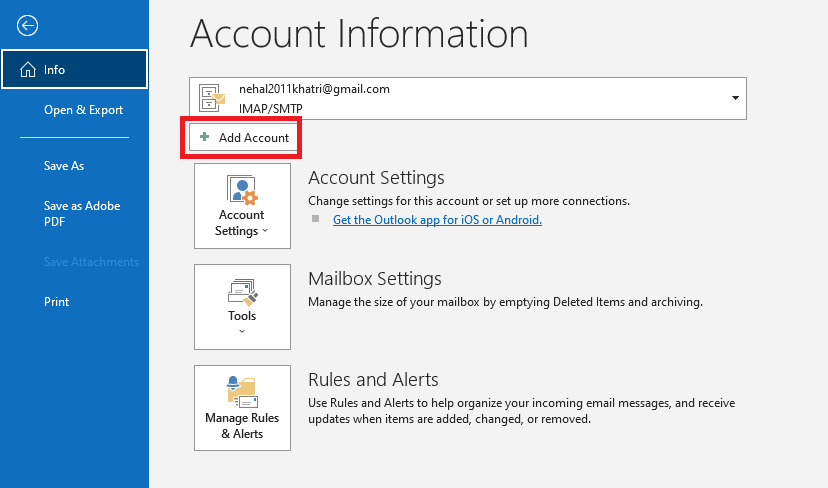Click the mail account icon in account selector
Image resolution: width=828 pixels, height=488 pixels.
213,97
